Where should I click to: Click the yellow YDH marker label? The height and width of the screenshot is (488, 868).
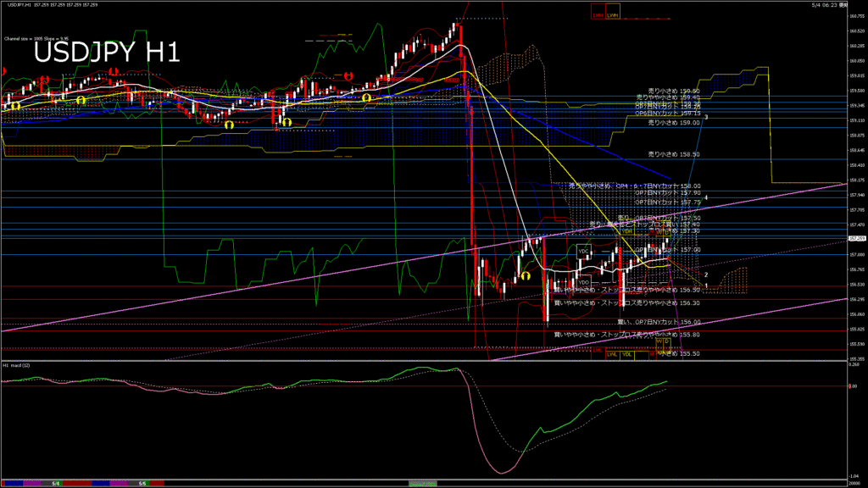click(626, 231)
